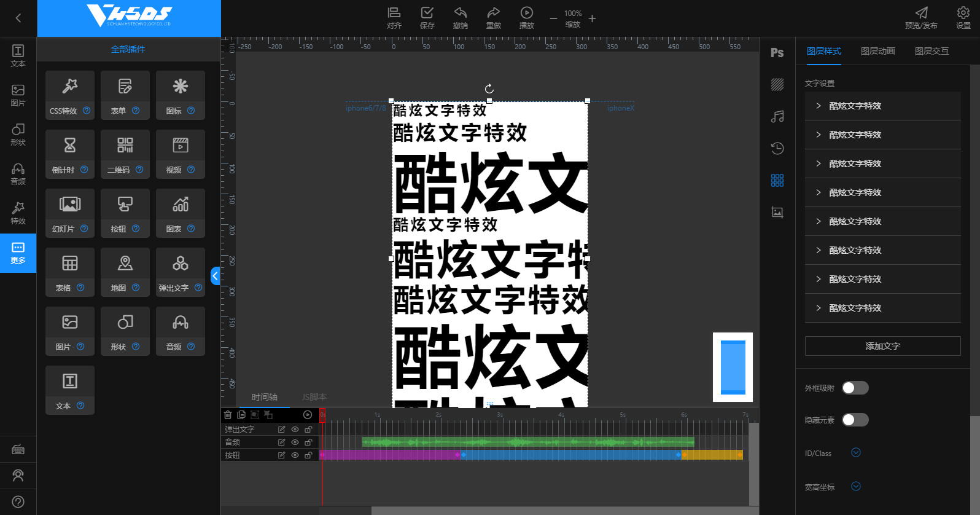This screenshot has height=515, width=980.
Task: Expand the 宽高坐标 section
Action: (x=856, y=487)
